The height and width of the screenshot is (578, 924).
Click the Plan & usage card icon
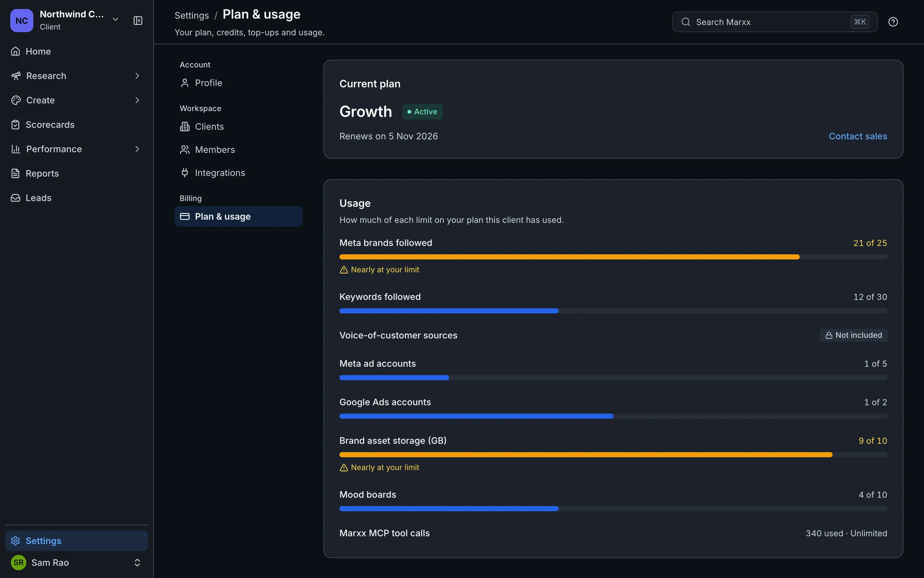(185, 217)
